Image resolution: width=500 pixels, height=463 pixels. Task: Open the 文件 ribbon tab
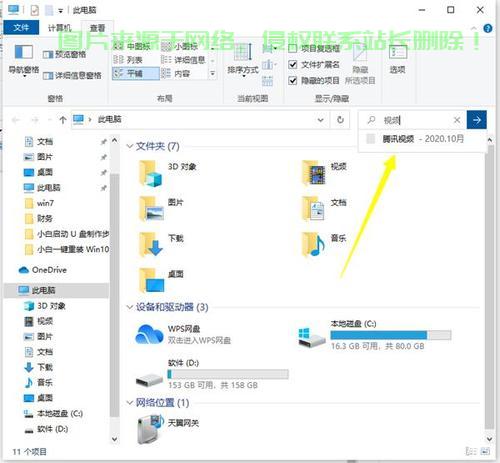(21, 27)
